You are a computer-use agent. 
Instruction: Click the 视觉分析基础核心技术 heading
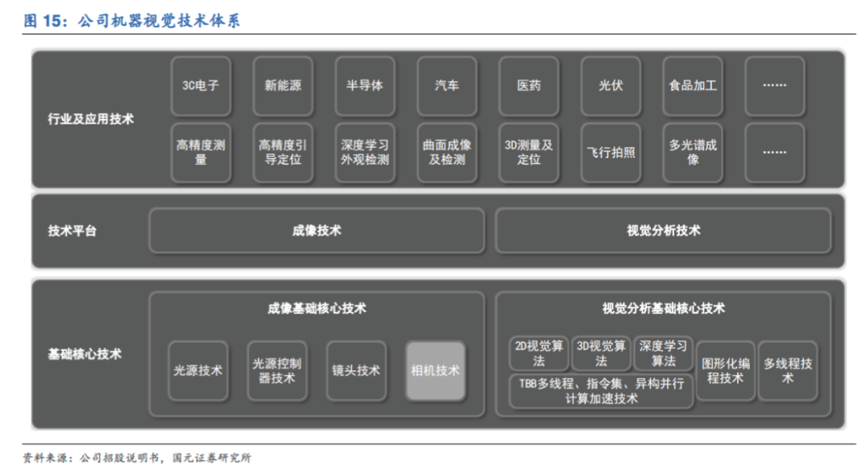point(663,308)
